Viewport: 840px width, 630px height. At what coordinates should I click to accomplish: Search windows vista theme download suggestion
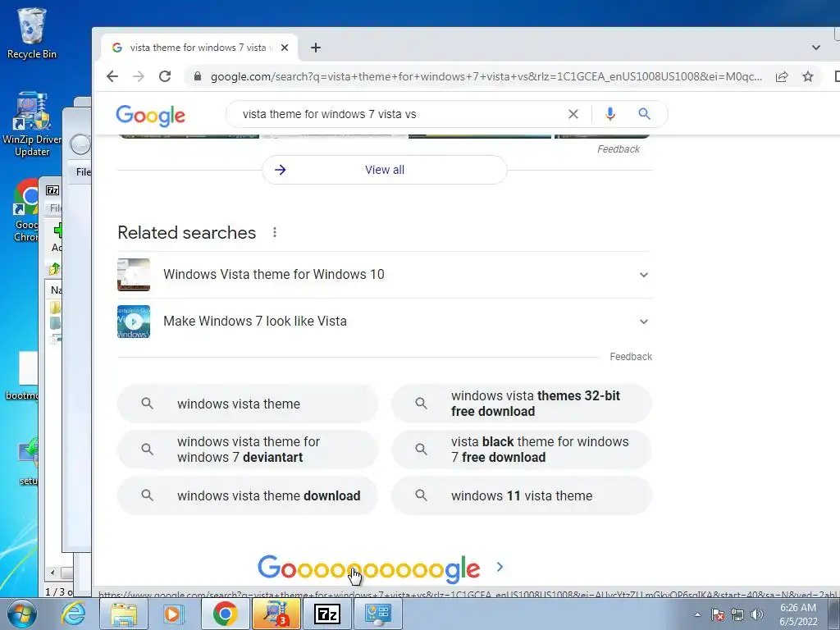[248, 495]
